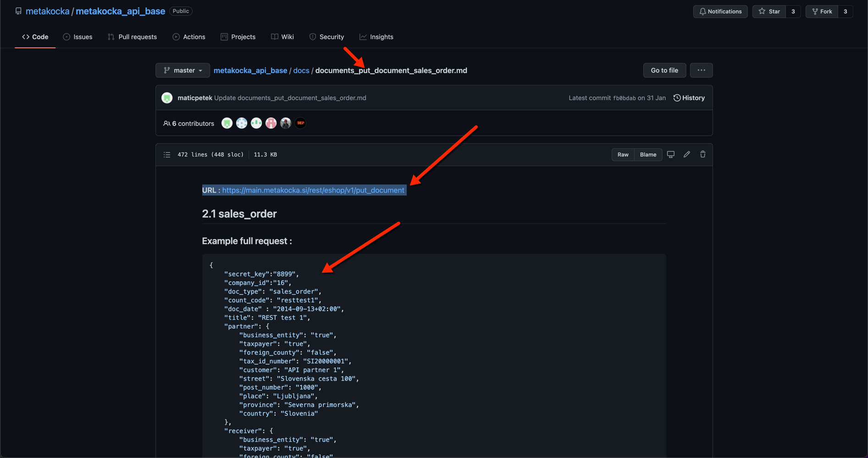Click the "doc_type": "sales_order" line
The height and width of the screenshot is (458, 868).
coord(273,291)
